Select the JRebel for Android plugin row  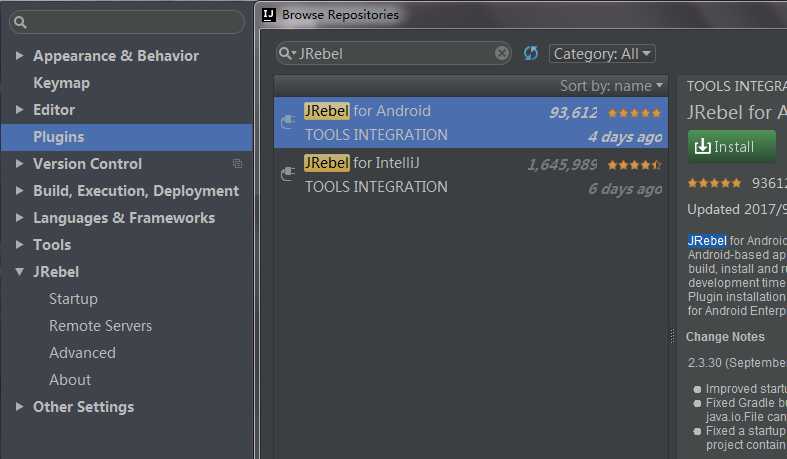[x=471, y=122]
